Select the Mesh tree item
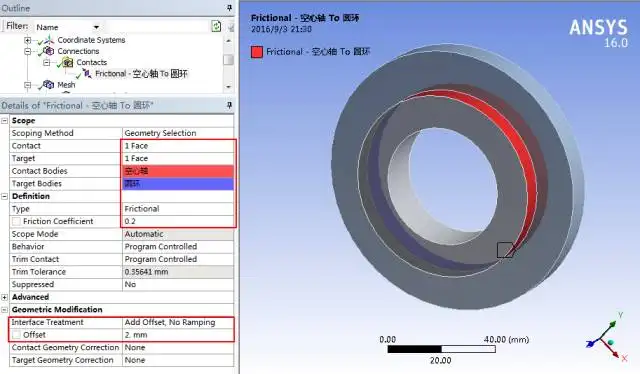This screenshot has width=640, height=374. coord(66,85)
